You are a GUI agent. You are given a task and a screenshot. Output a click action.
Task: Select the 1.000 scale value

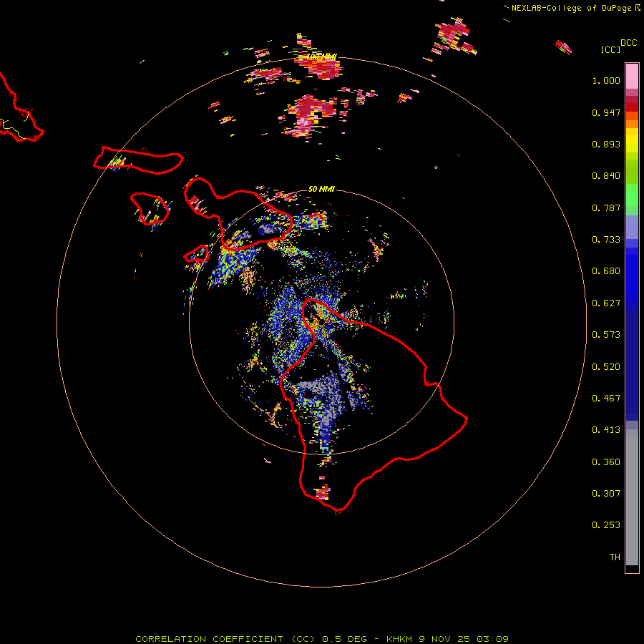[606, 80]
